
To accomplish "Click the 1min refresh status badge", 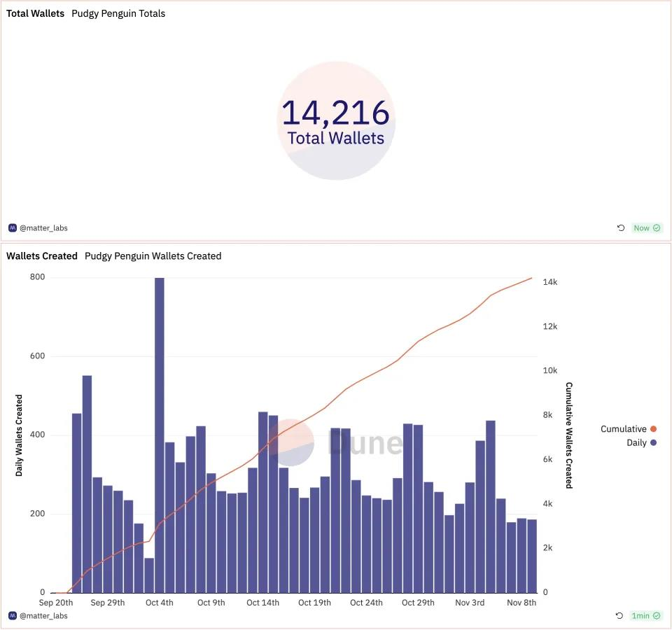I will pos(646,616).
